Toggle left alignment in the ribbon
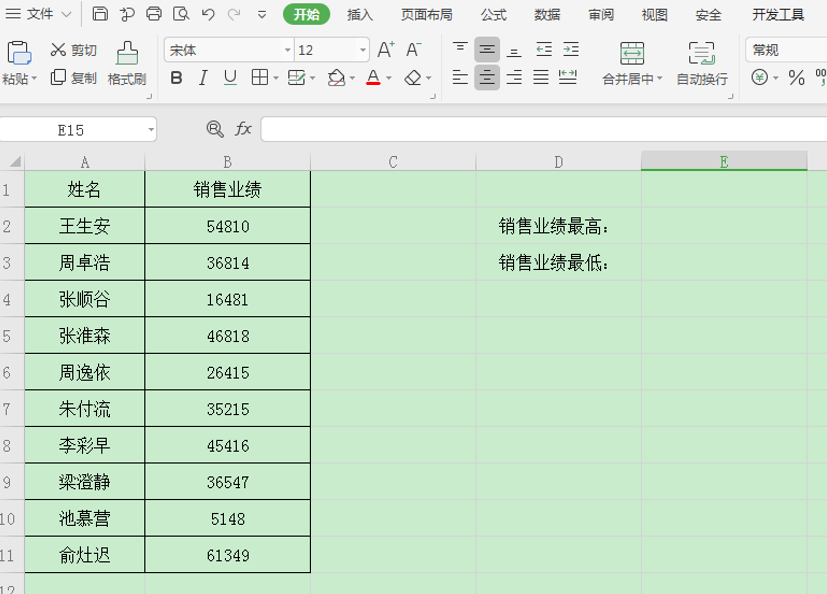Viewport: 827px width, 594px height. click(x=460, y=75)
